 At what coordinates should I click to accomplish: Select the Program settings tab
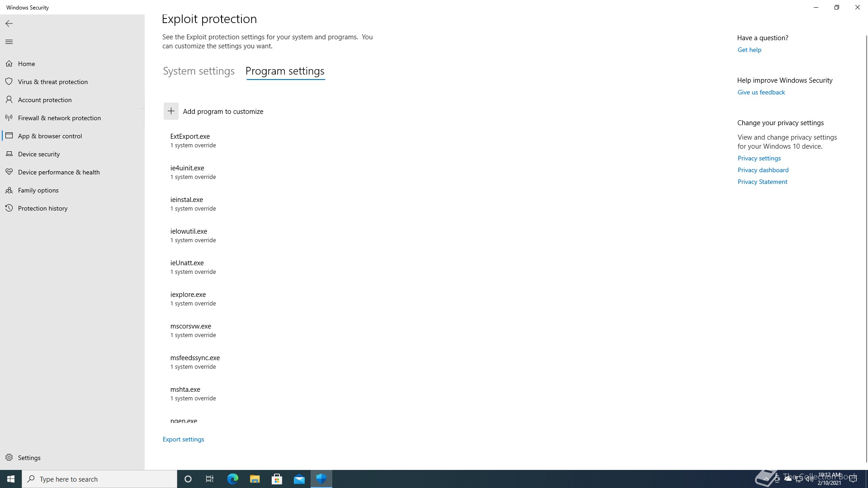coord(285,71)
